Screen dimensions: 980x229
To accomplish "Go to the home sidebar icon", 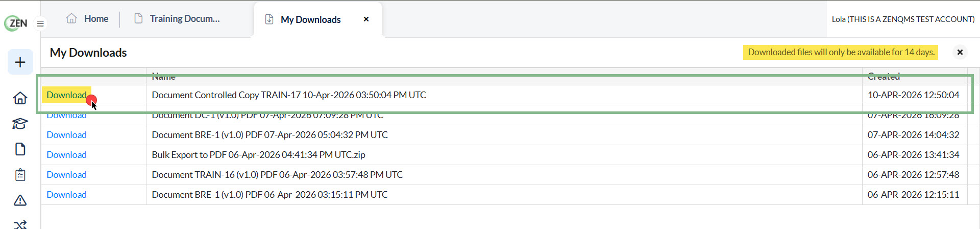I will [20, 98].
